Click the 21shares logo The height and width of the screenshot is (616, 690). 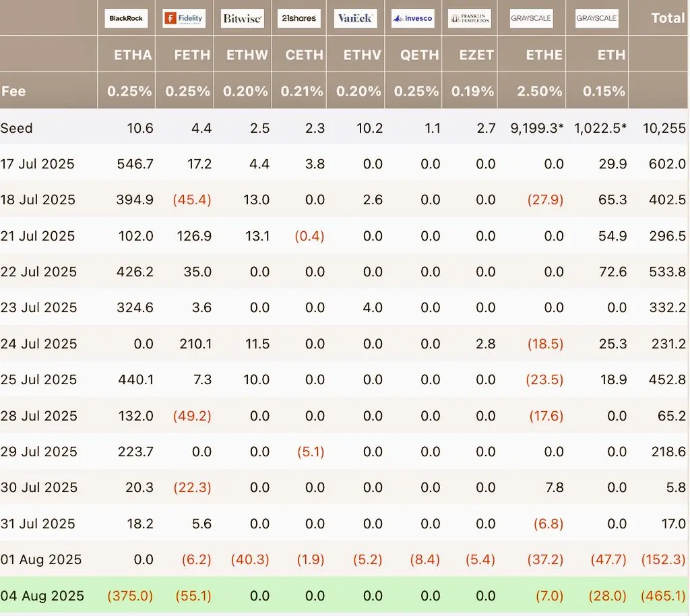(299, 18)
